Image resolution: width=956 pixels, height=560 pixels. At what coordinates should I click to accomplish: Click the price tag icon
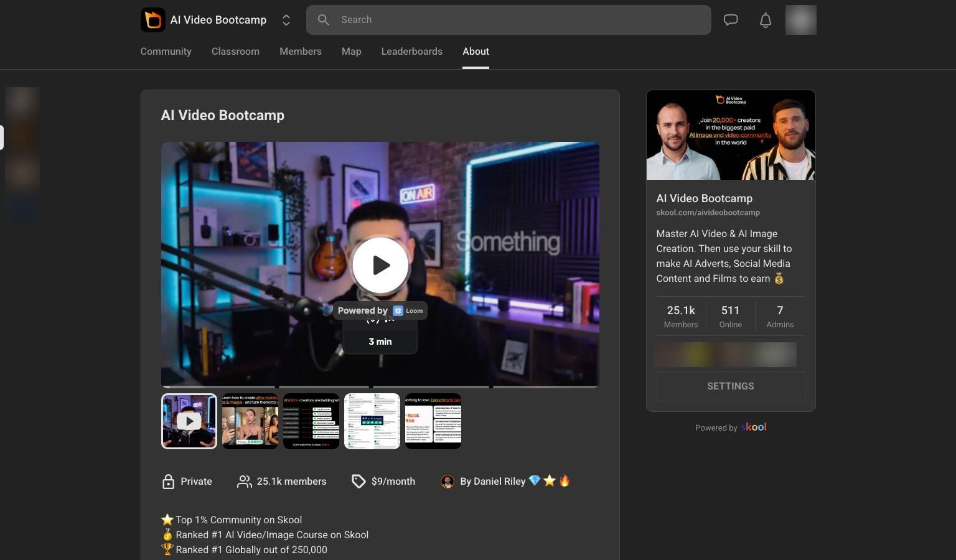click(358, 482)
